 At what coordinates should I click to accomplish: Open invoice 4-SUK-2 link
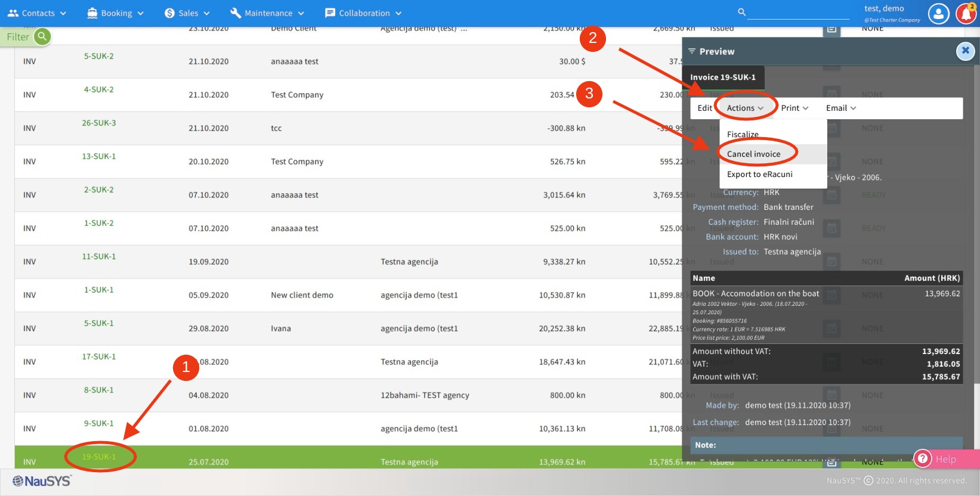pos(98,89)
